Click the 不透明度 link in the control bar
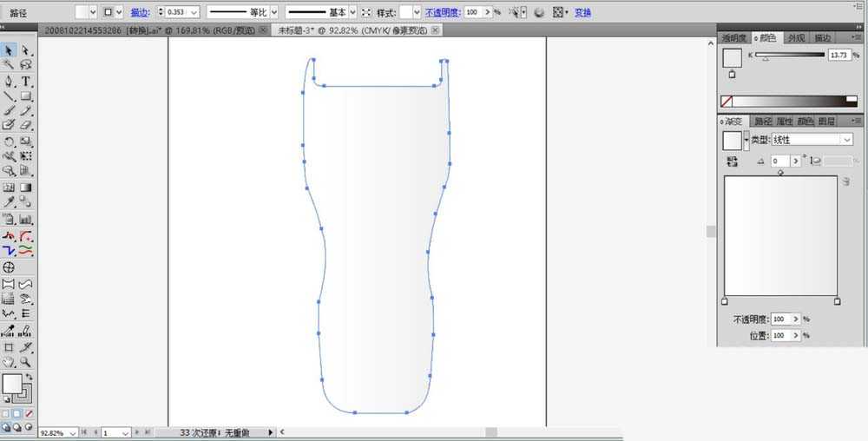The height and width of the screenshot is (441, 868). [443, 13]
